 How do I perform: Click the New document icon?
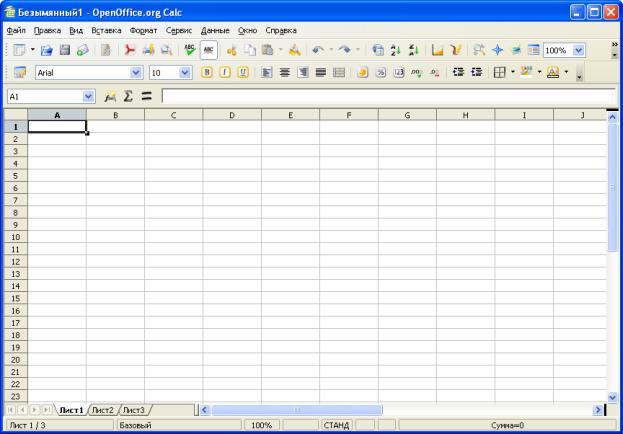(19, 50)
